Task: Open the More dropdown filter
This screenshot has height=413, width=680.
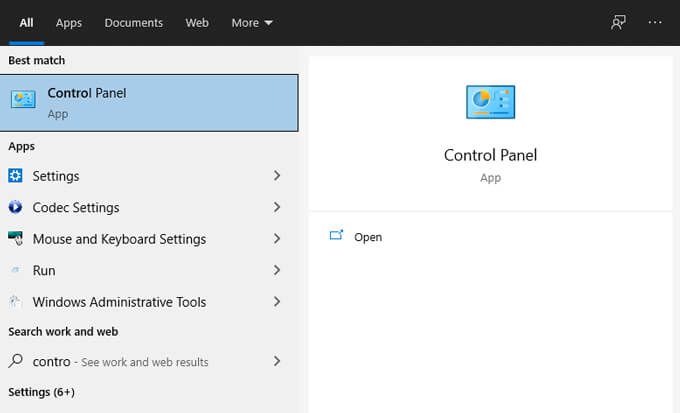Action: [252, 23]
